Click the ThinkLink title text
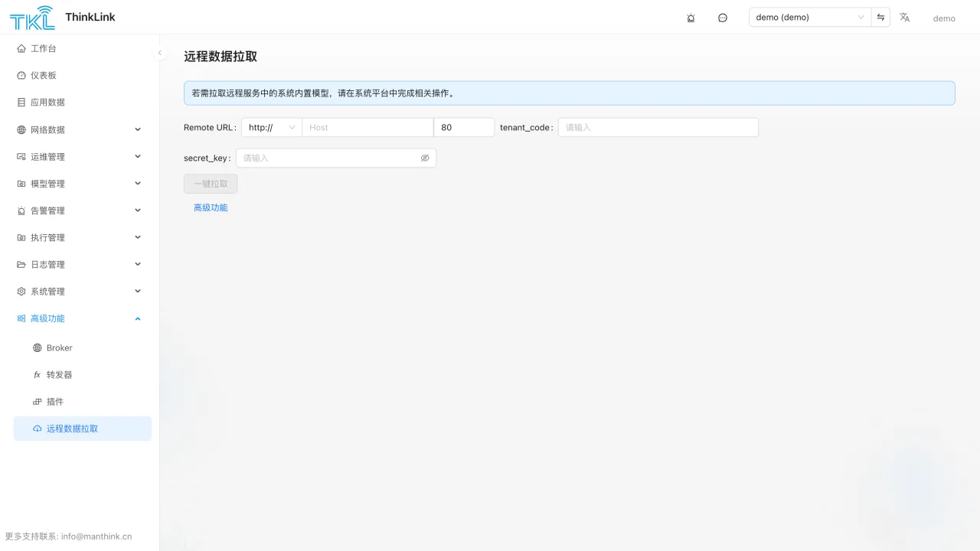 pyautogui.click(x=90, y=17)
